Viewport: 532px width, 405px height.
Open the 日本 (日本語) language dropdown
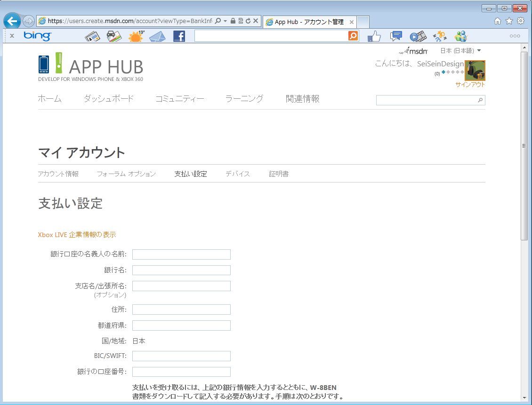coord(461,50)
